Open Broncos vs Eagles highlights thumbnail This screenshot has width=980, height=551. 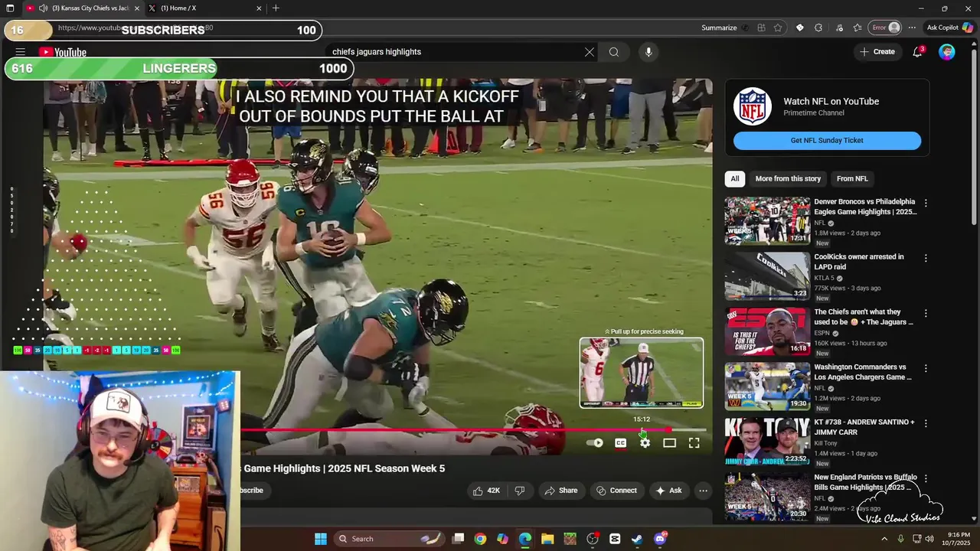pyautogui.click(x=767, y=220)
